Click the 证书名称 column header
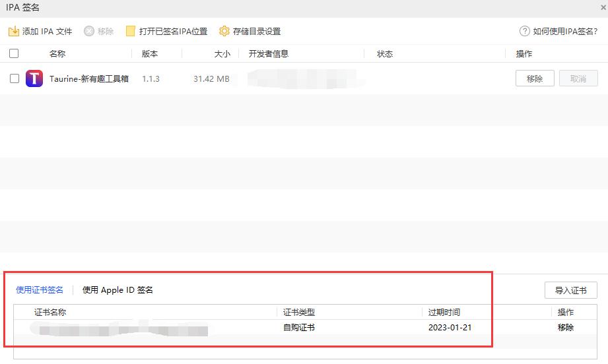Screen dimensions: 608x364 (50, 312)
